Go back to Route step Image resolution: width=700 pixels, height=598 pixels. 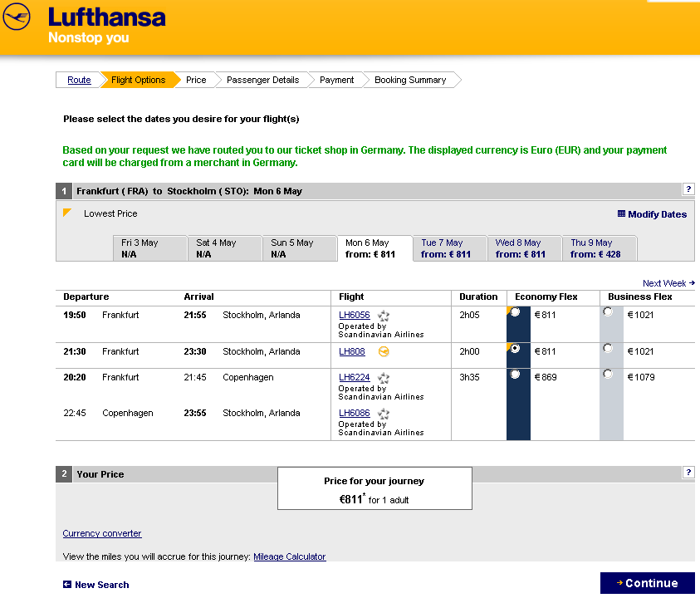[79, 80]
